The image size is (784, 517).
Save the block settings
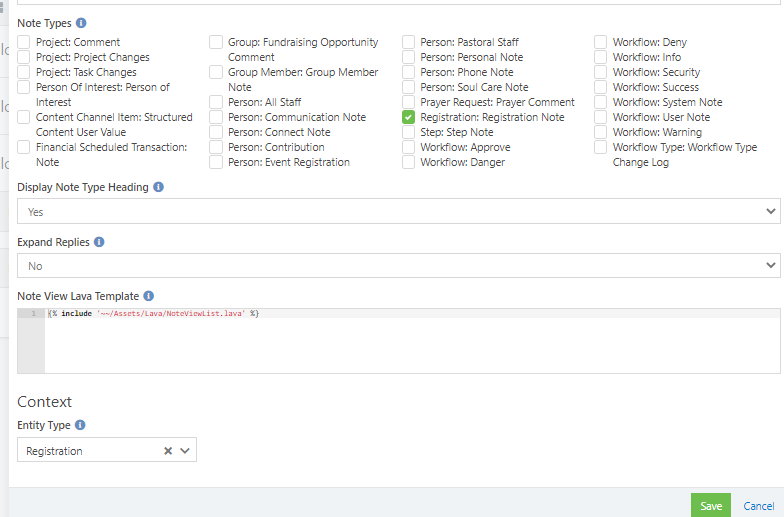pos(710,506)
